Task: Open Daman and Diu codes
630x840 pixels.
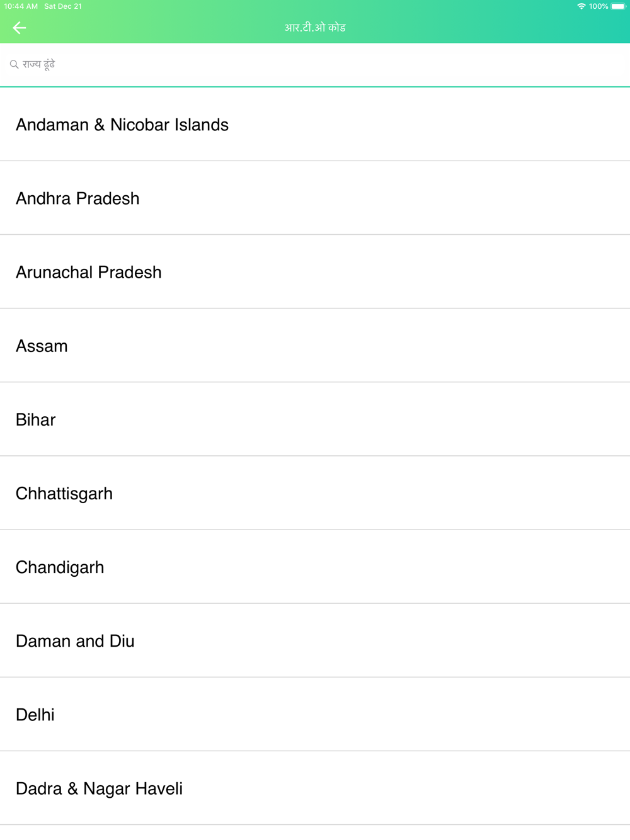Action: (315, 640)
